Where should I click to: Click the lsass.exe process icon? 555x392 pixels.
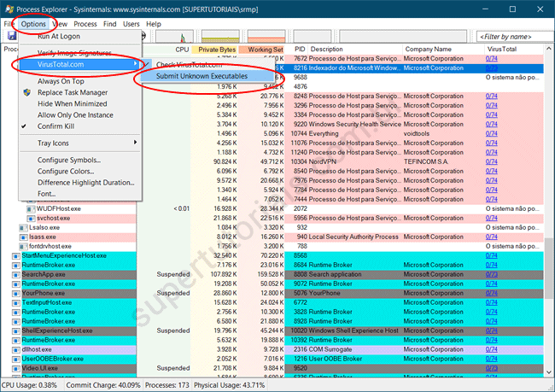click(22, 237)
